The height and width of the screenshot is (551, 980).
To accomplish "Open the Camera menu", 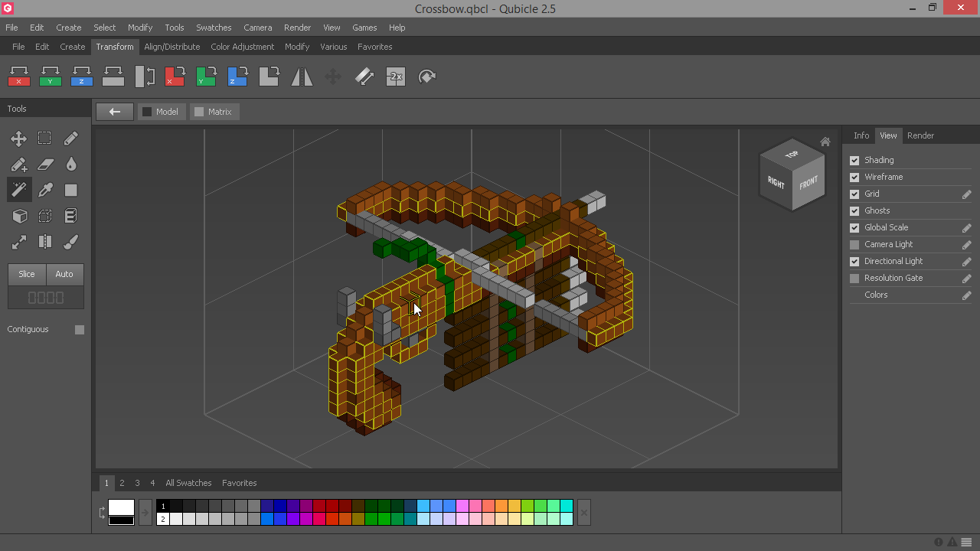I will point(257,28).
